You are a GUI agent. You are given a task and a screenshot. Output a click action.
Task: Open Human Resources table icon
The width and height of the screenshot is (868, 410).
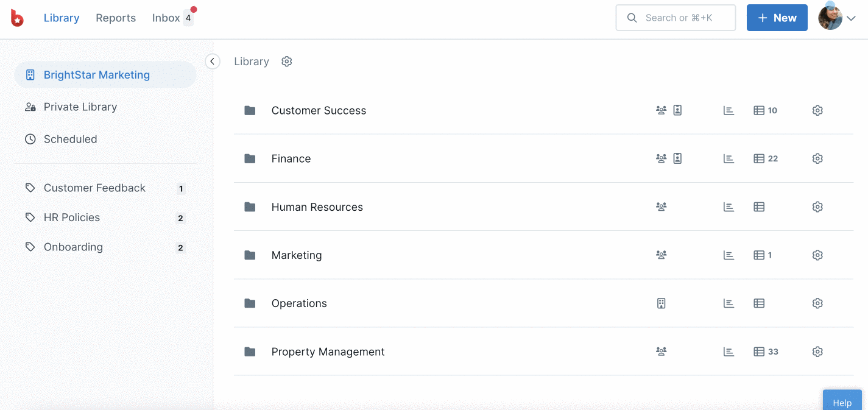point(759,207)
